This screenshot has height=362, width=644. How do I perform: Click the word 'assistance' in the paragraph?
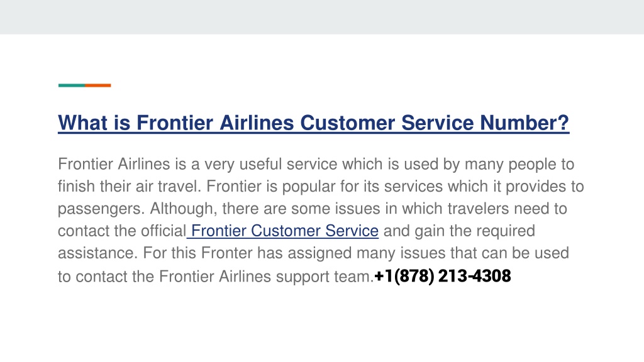[x=96, y=253]
